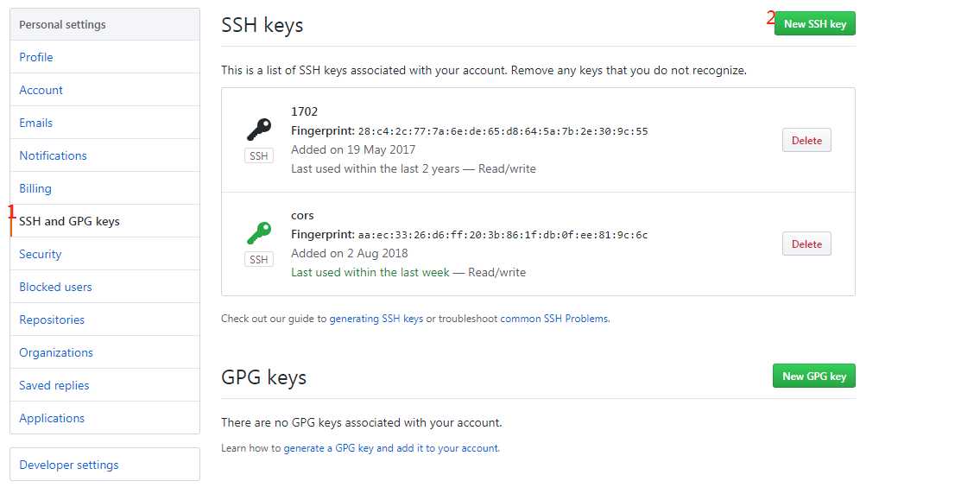The width and height of the screenshot is (980, 500).
Task: Open Developer settings
Action: pyautogui.click(x=105, y=465)
